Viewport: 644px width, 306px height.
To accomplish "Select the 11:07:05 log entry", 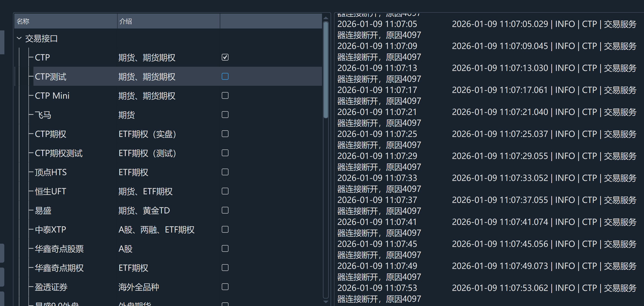I will click(377, 24).
